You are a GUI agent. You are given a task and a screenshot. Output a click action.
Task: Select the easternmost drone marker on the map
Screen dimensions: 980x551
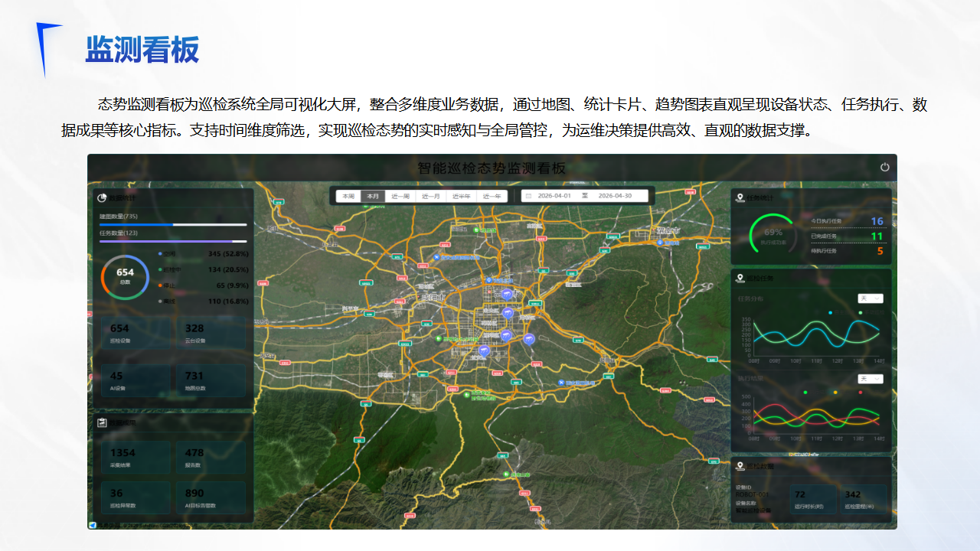[x=528, y=339]
